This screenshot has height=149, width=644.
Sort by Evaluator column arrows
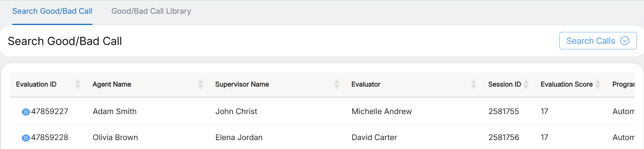474,84
